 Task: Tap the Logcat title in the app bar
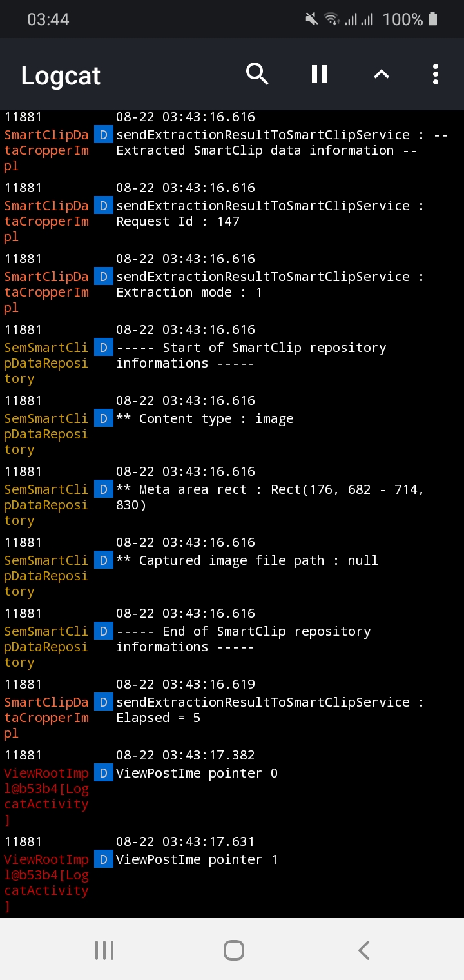click(60, 75)
